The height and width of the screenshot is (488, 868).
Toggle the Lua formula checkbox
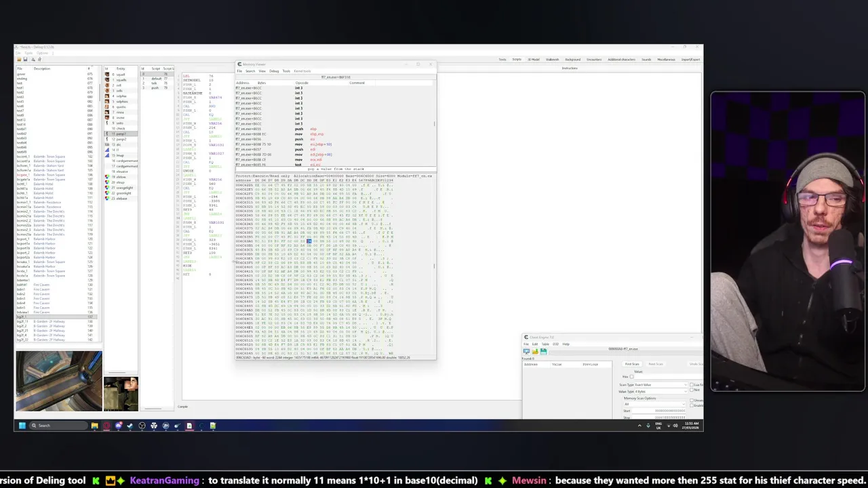pyautogui.click(x=692, y=385)
